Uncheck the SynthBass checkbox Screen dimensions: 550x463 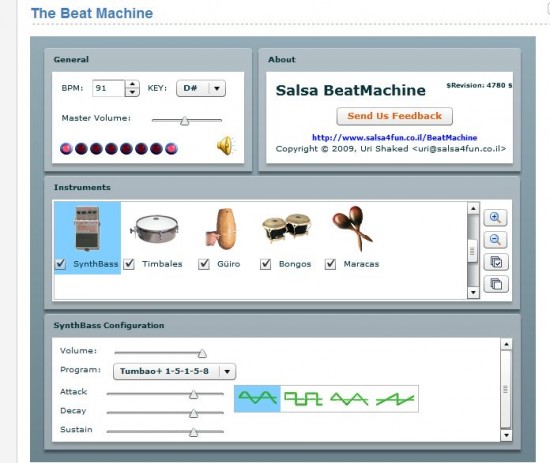tap(60, 264)
